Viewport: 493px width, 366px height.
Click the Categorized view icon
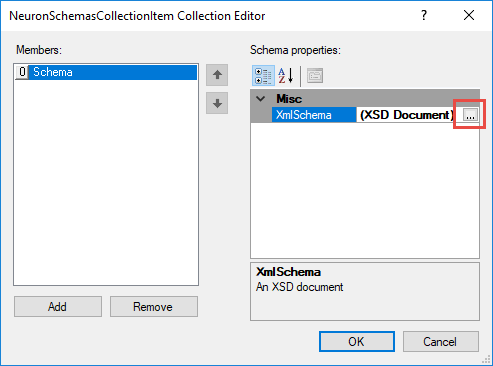point(263,76)
